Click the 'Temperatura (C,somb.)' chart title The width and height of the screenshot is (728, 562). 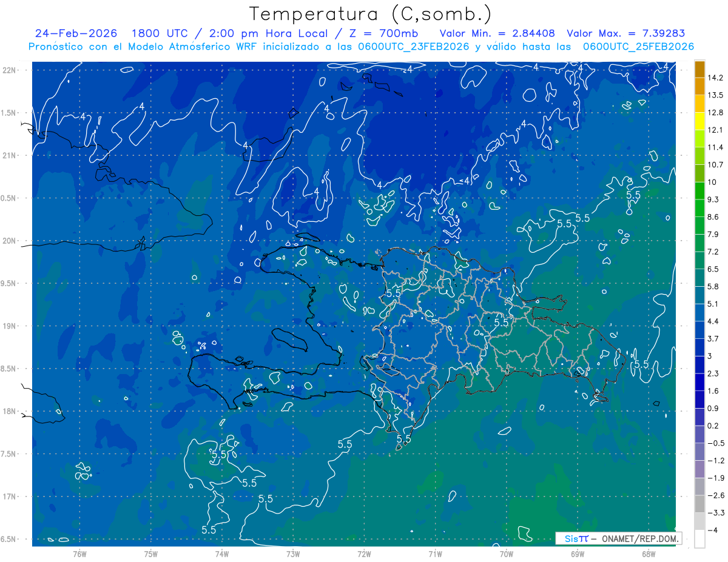tap(371, 13)
